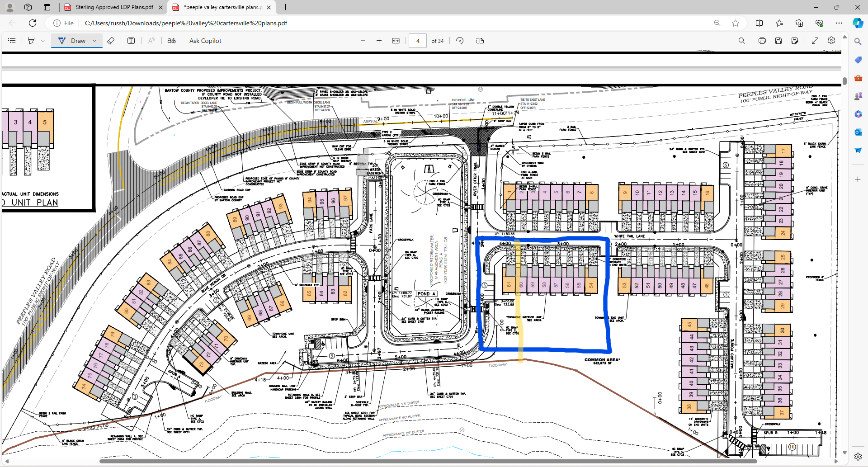This screenshot has height=467, width=868.
Task: Toggle the Highlight tool
Action: coord(31,41)
